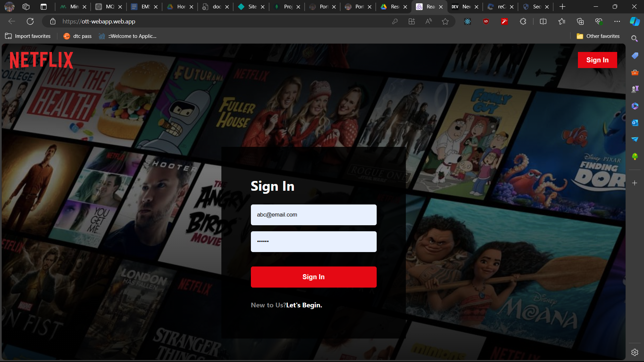The width and height of the screenshot is (644, 362).
Task: Click the email input field
Action: [313, 215]
